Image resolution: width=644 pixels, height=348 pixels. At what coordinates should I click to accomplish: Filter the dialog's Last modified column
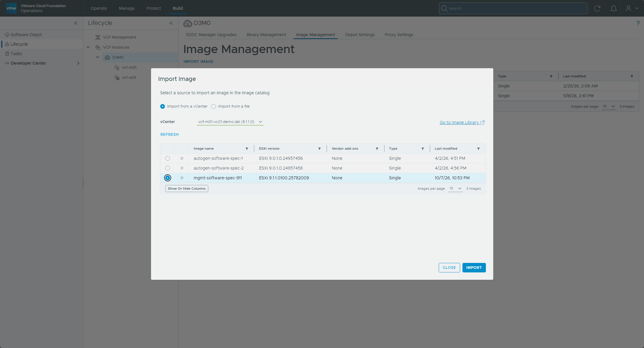pyautogui.click(x=478, y=149)
